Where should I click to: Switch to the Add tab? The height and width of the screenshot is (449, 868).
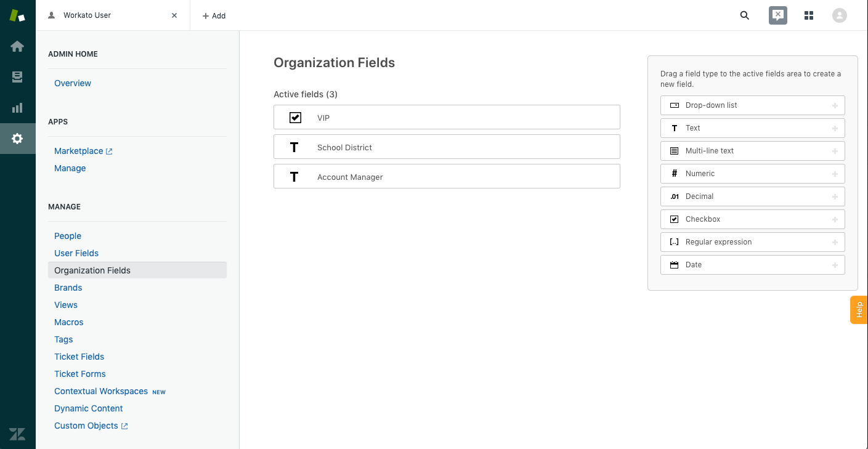(x=214, y=15)
